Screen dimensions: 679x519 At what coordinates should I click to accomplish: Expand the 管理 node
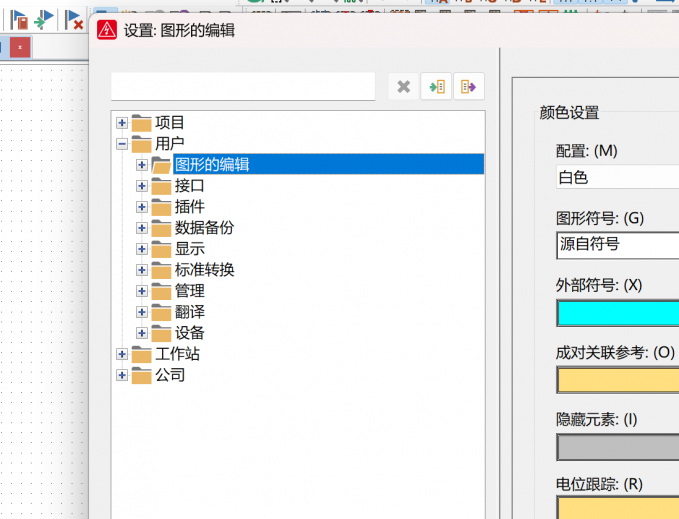(142, 291)
